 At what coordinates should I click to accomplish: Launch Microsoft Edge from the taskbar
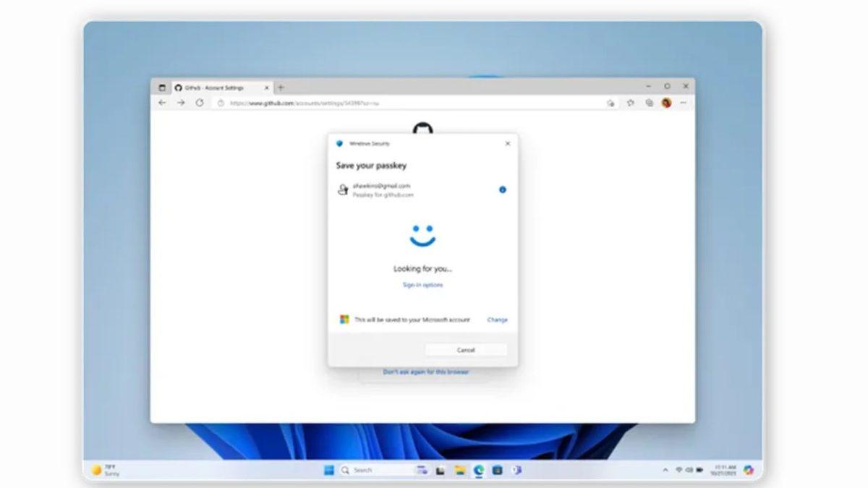[x=479, y=470]
